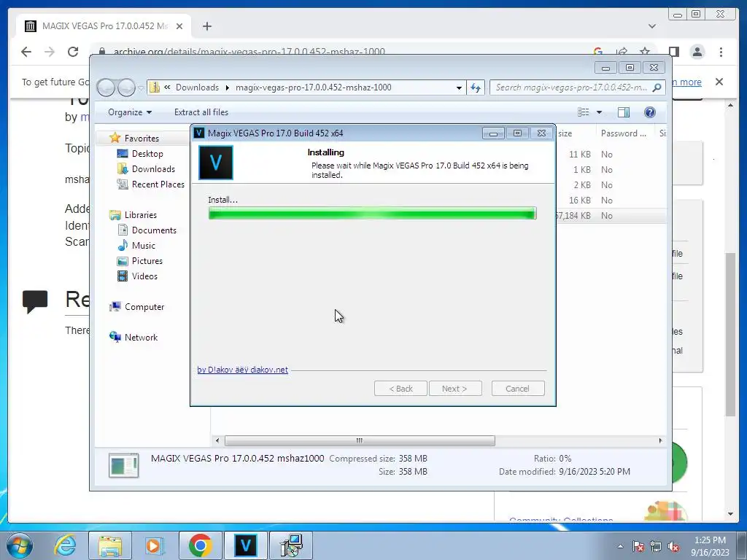The image size is (747, 560).
Task: Show hidden tray icons arrow
Action: coord(620,546)
